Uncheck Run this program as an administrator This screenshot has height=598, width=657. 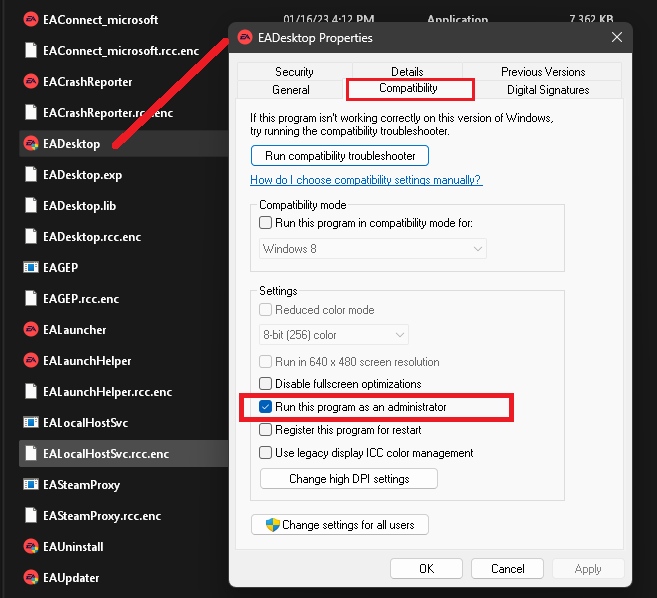[265, 406]
